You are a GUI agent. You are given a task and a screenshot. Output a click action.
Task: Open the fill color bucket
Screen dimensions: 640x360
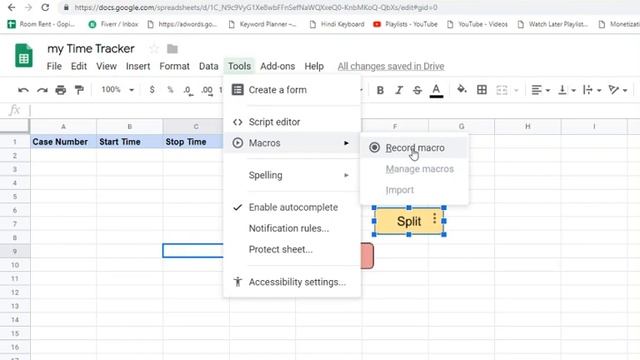[x=462, y=89]
